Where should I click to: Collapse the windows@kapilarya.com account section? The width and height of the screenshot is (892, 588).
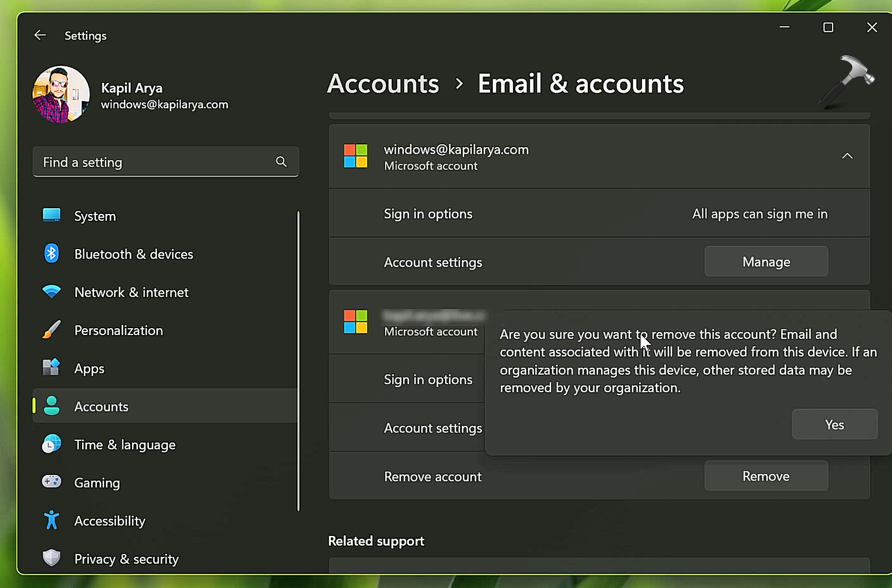[x=847, y=156]
